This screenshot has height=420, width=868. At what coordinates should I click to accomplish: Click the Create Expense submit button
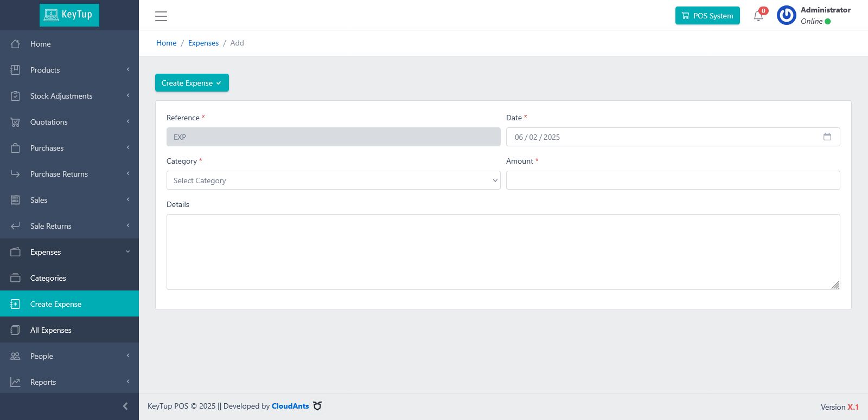pyautogui.click(x=192, y=83)
